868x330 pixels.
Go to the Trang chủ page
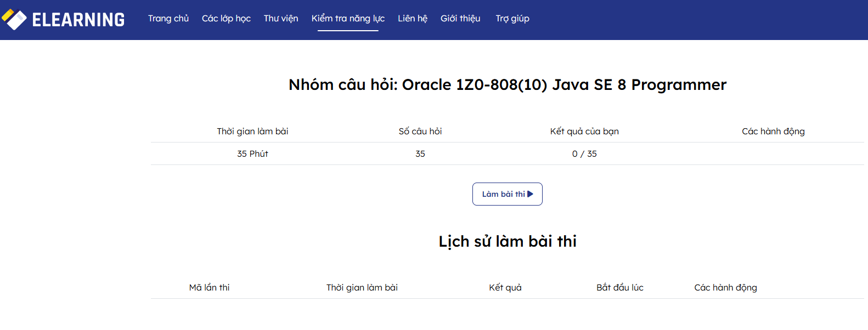pos(168,19)
